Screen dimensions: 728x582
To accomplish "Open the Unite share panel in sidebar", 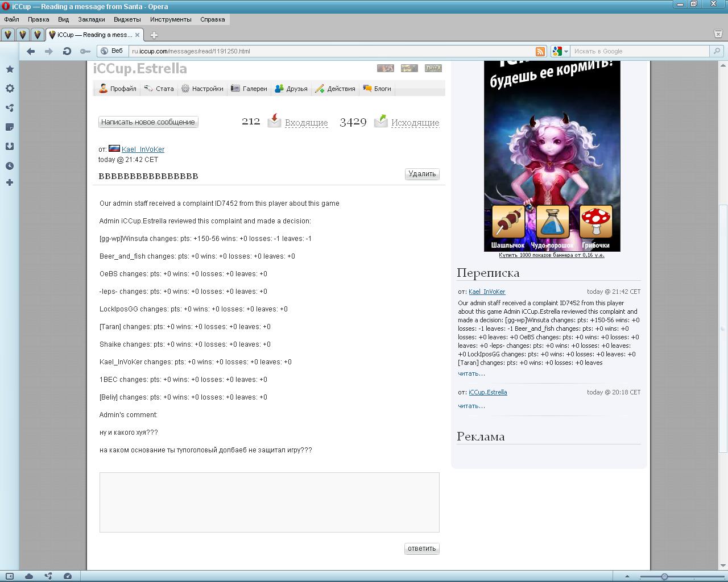I will pos(10,108).
